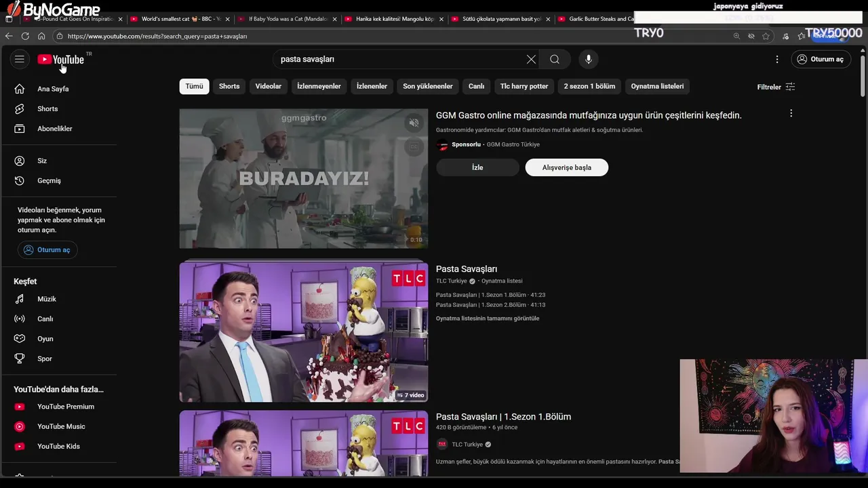868x488 pixels.
Task: Go back in the browser
Action: click(x=9, y=36)
